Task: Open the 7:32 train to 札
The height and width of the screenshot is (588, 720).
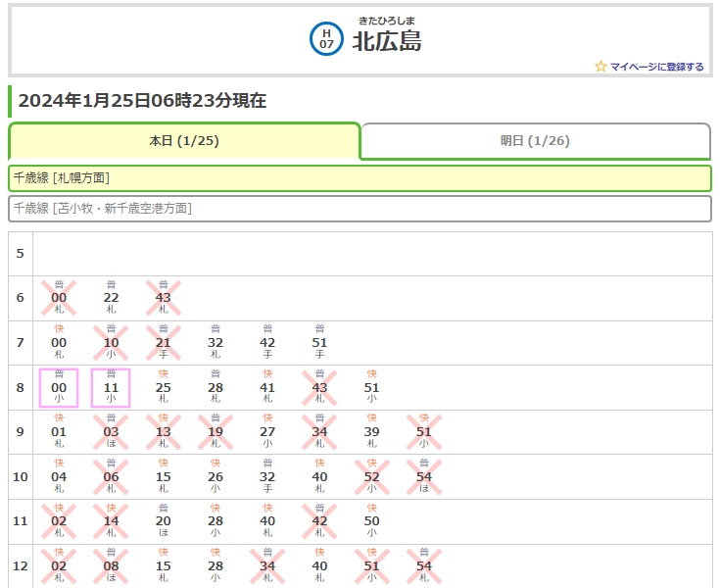Action: [x=216, y=342]
